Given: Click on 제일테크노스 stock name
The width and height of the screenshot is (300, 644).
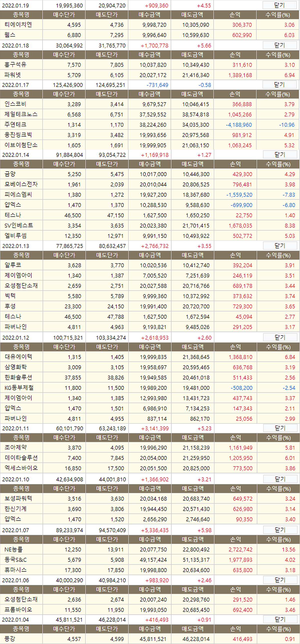Looking at the screenshot, I should 21,114.
